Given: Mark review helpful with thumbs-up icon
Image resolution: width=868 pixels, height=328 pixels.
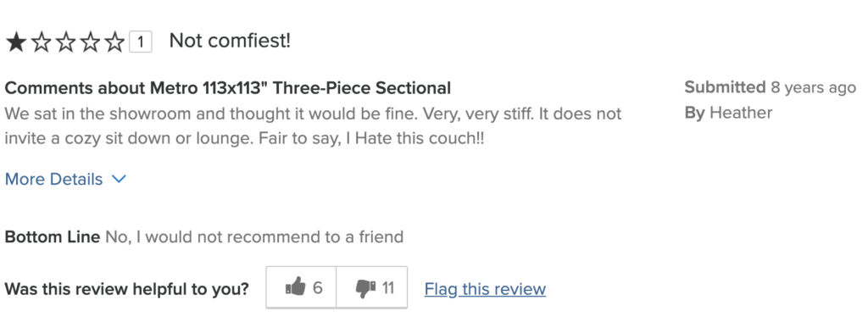Looking at the screenshot, I should pyautogui.click(x=296, y=287).
